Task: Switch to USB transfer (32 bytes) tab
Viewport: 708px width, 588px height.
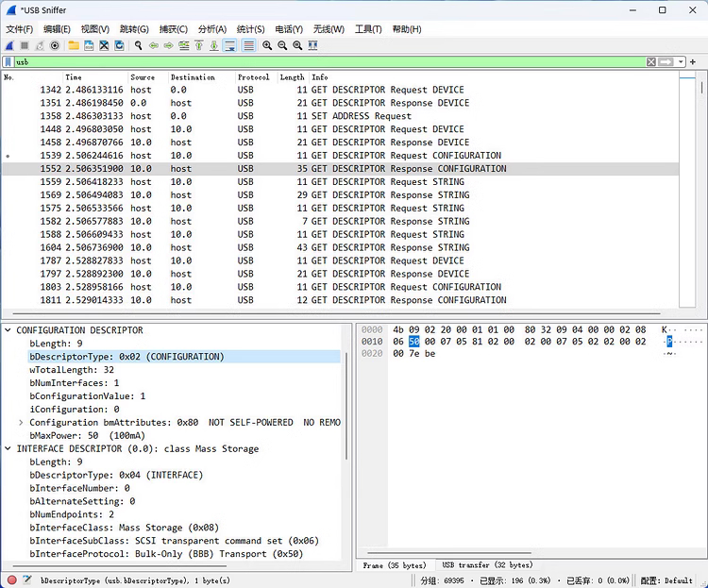Action: tap(487, 565)
